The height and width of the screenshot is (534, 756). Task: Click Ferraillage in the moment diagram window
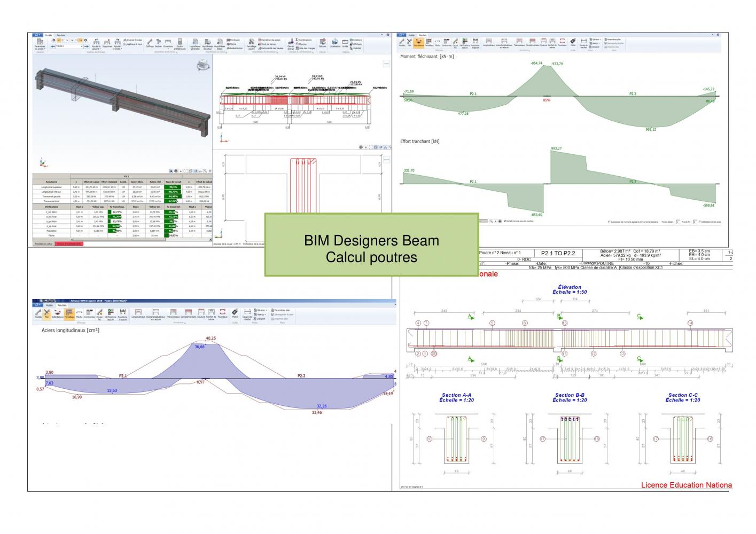(429, 43)
